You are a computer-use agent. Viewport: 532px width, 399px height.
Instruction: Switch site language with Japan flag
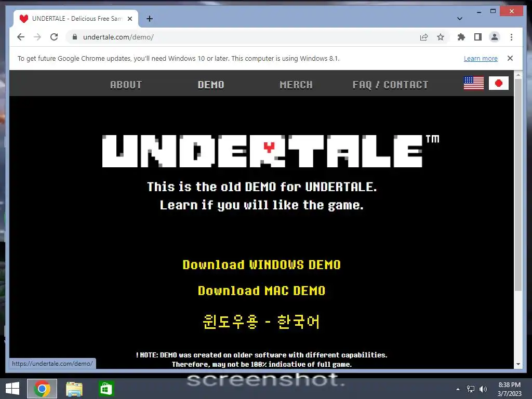(x=498, y=83)
